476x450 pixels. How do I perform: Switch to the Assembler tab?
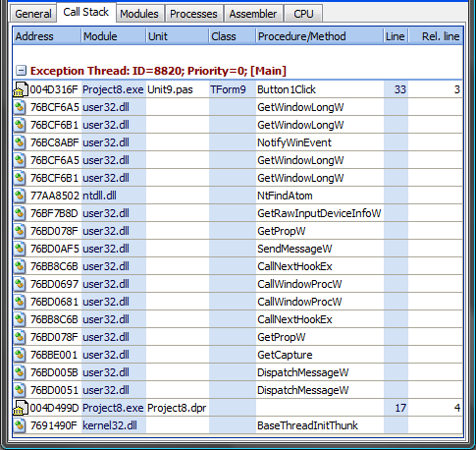(x=253, y=14)
